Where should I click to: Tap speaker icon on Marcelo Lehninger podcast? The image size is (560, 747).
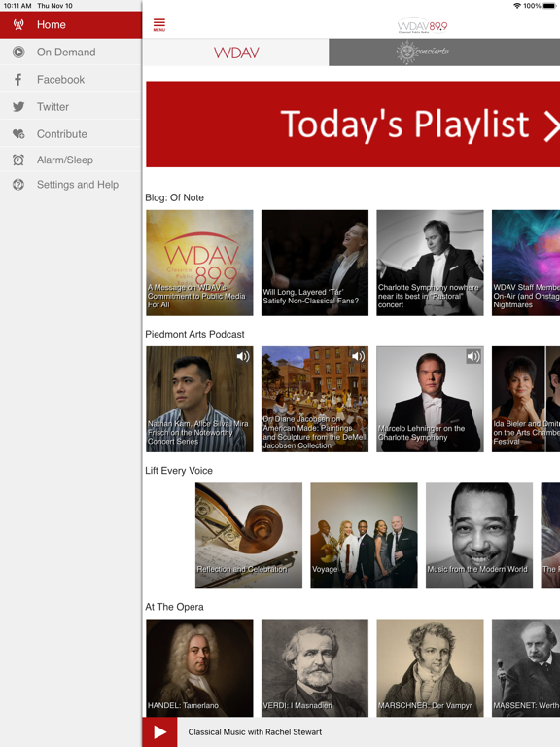(473, 356)
